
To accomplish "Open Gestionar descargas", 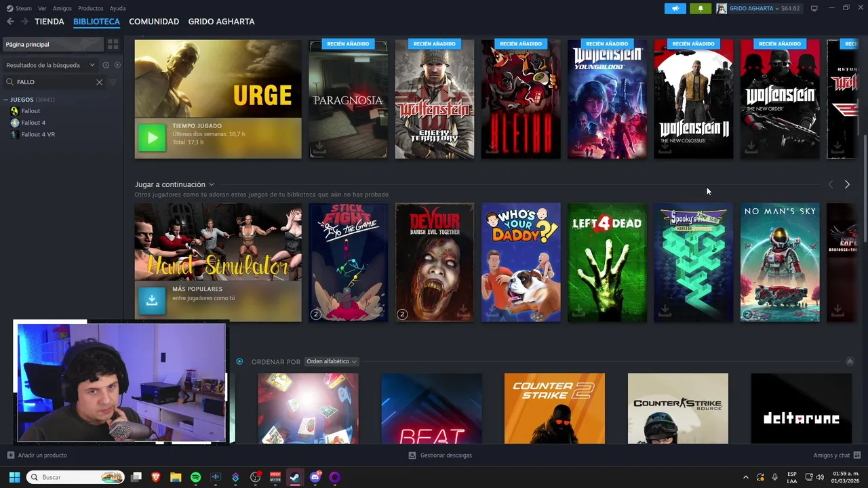I will (440, 455).
